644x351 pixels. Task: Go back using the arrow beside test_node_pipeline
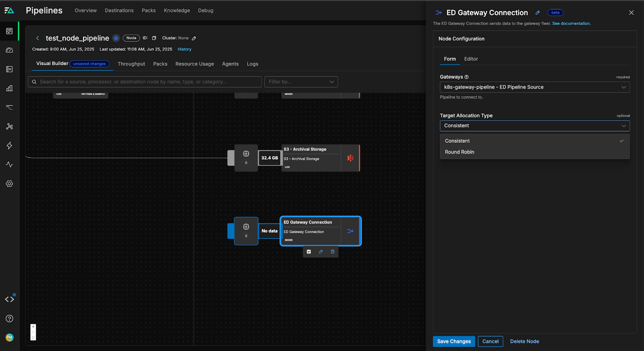tap(37, 38)
